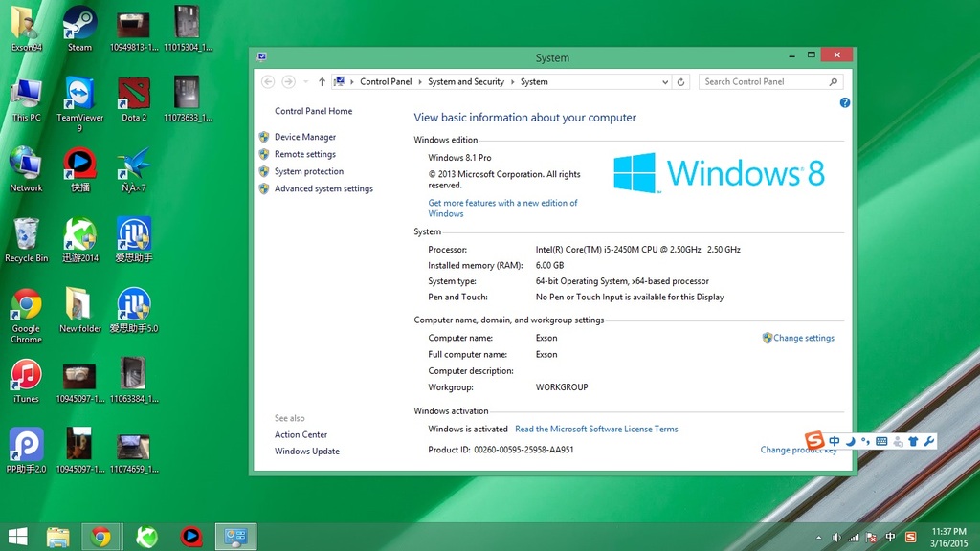This screenshot has height=551, width=980.
Task: Open Google Chrome desktop shortcut
Action: 26,316
